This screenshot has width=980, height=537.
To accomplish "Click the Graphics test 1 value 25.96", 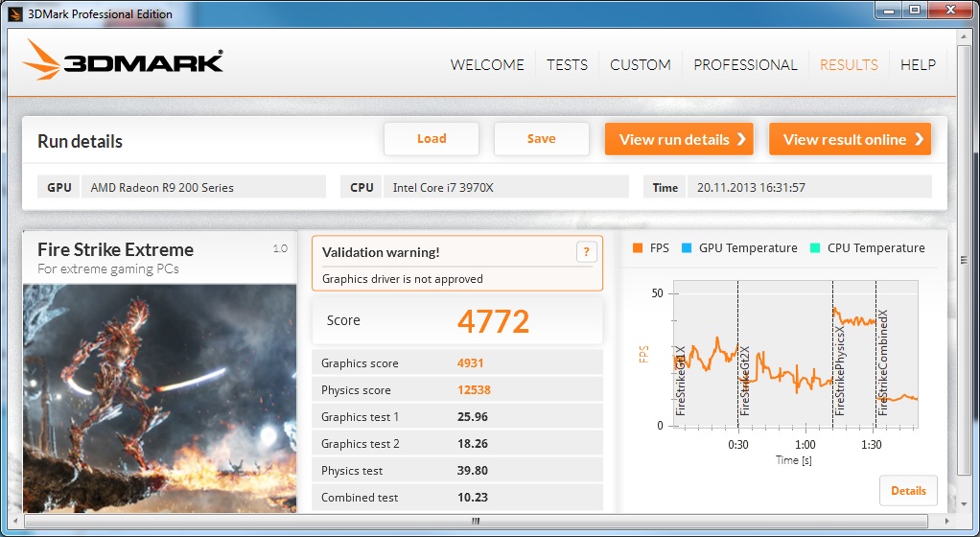I will point(473,417).
